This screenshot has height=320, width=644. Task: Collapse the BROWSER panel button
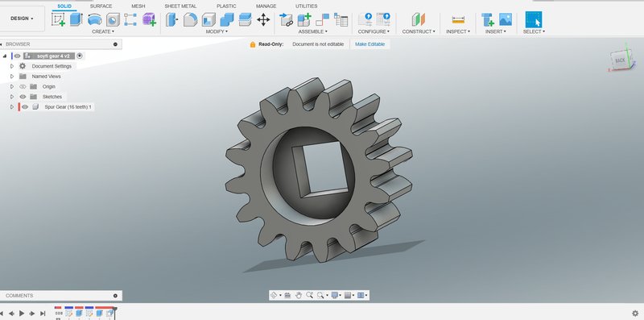[115, 44]
